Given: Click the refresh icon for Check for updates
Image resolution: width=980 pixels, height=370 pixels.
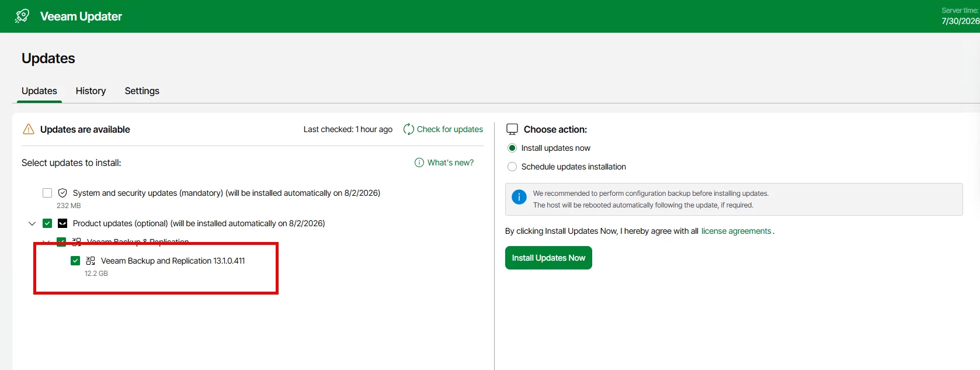Looking at the screenshot, I should (409, 129).
